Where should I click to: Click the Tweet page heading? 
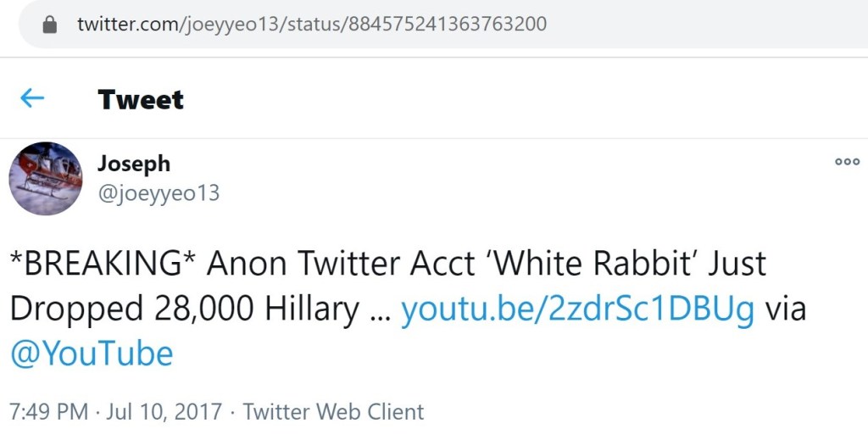point(141,100)
